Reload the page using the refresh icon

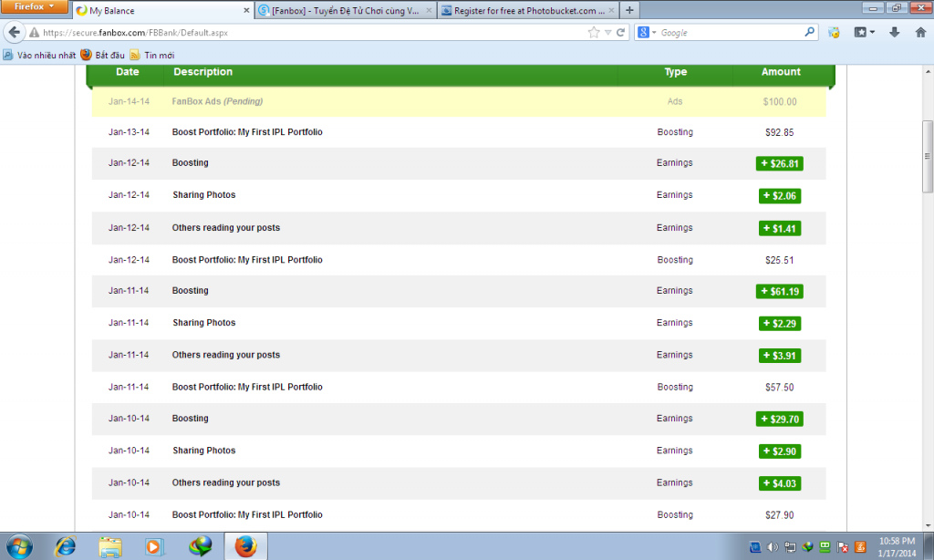[x=621, y=32]
